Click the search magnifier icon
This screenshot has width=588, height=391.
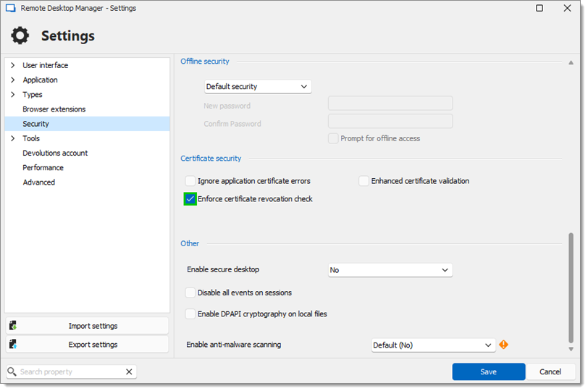click(x=12, y=371)
